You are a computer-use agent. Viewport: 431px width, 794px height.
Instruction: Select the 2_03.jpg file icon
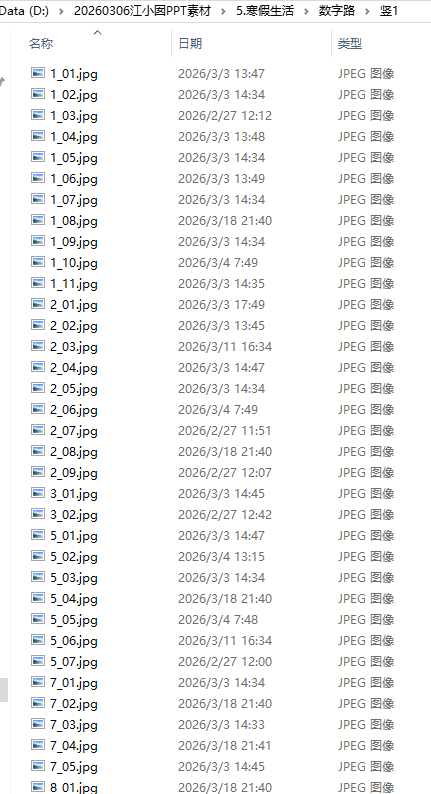(x=37, y=346)
